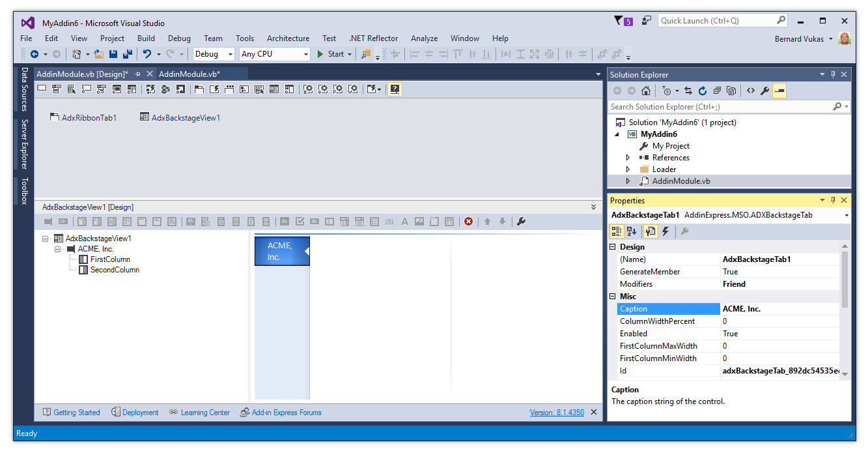Image resolution: width=868 pixels, height=451 pixels.
Task: Click the Quick Launch search box
Action: (x=723, y=21)
